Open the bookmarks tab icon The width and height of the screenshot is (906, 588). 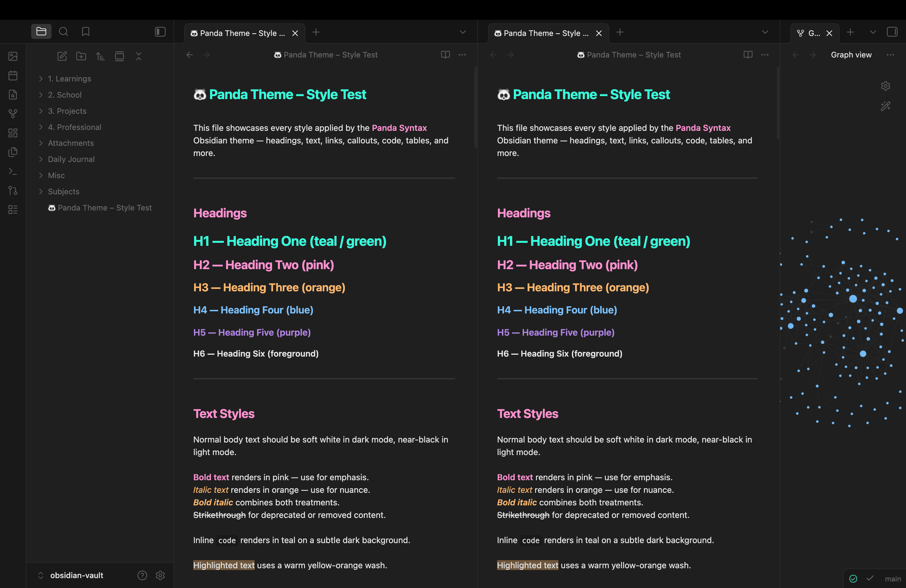point(86,31)
